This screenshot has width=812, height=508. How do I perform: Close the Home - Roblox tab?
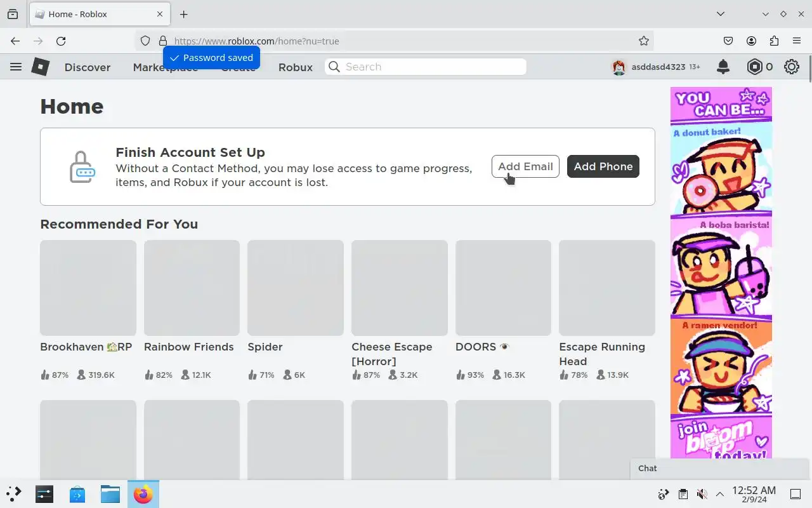click(160, 14)
